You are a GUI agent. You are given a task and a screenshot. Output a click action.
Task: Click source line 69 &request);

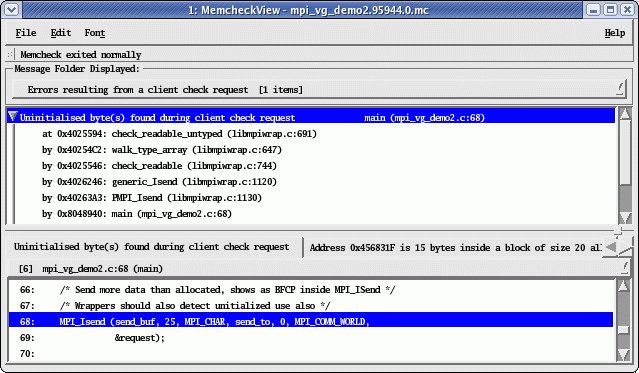click(140, 338)
